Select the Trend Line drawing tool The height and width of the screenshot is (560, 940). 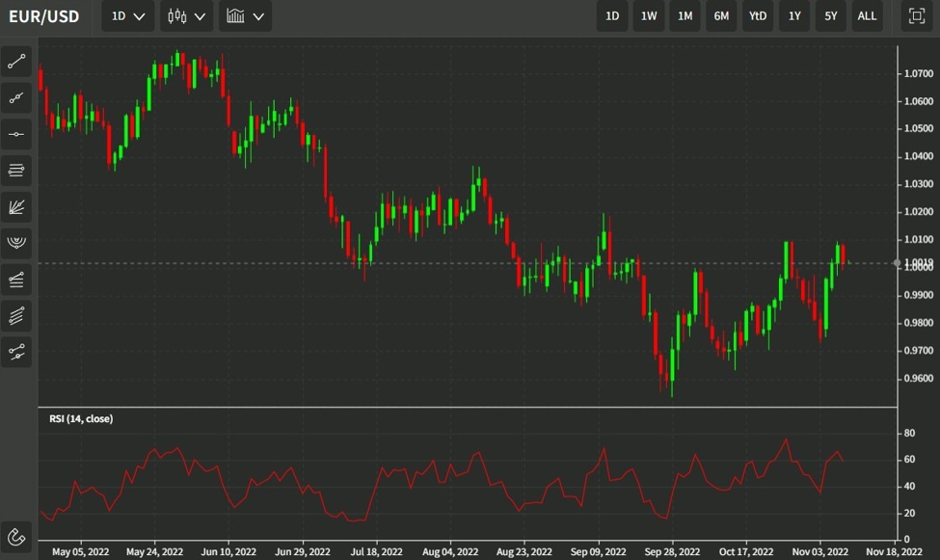click(15, 61)
